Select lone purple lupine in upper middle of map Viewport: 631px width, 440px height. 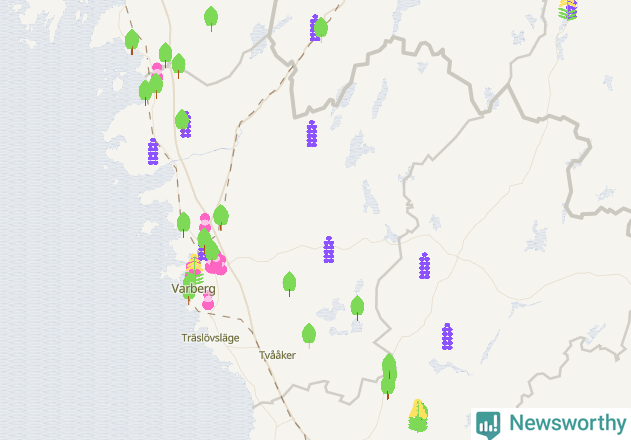click(x=312, y=134)
